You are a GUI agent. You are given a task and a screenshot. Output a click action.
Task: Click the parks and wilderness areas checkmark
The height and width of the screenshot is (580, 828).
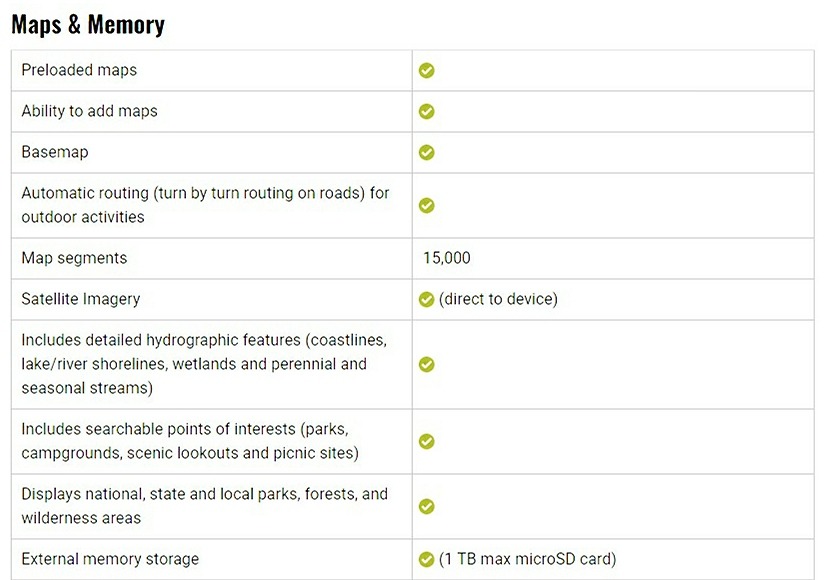pos(427,506)
